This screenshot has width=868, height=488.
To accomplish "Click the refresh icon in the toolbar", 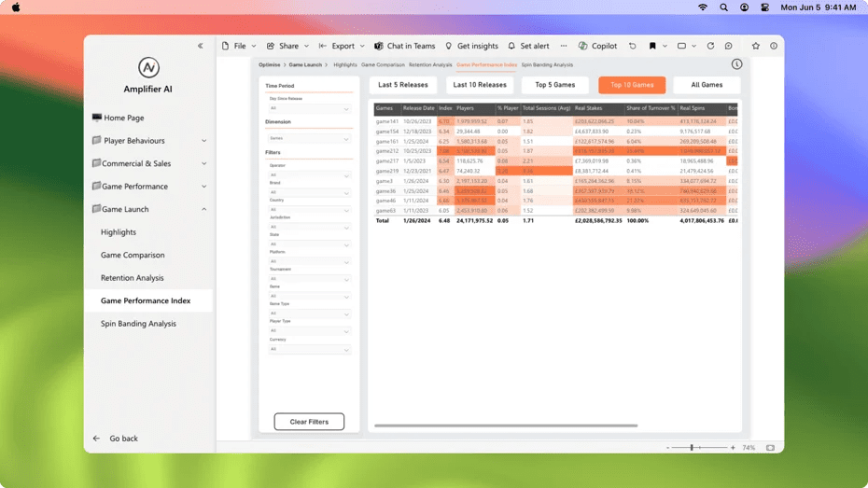I will [710, 46].
